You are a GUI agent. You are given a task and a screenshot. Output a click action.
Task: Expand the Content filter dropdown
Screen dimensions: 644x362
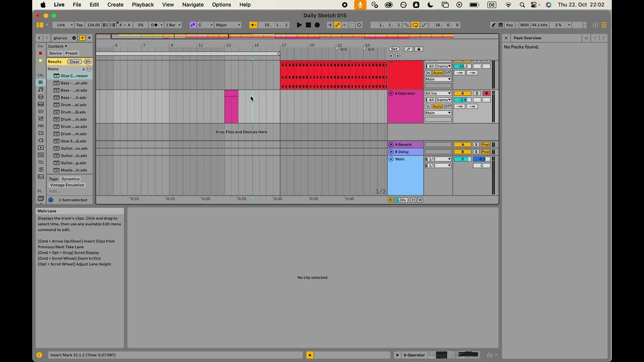[57, 46]
